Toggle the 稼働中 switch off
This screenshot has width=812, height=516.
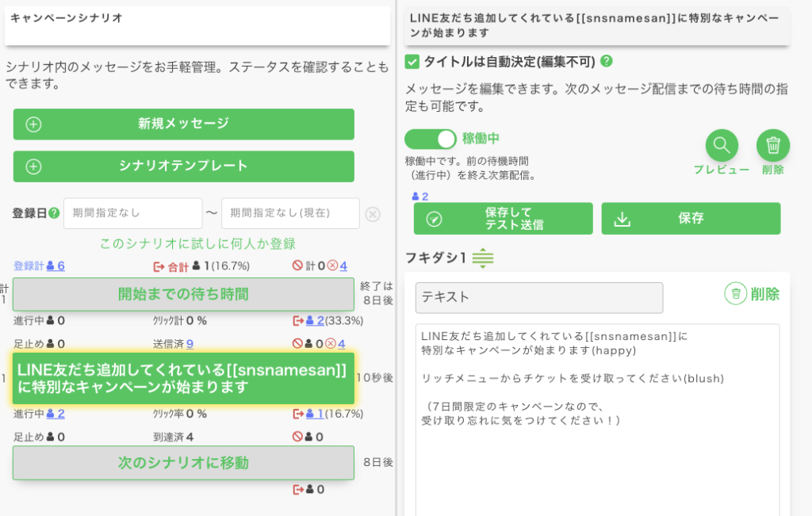click(431, 139)
